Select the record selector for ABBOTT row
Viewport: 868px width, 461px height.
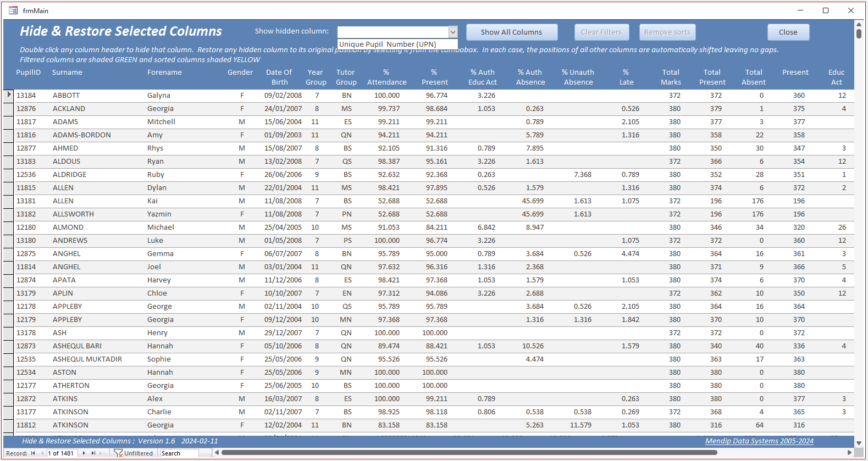point(8,95)
